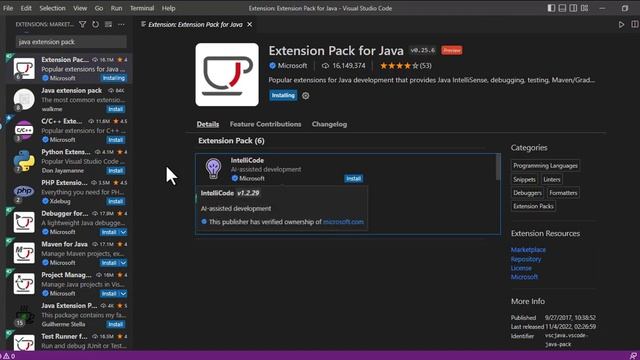640x360 pixels.
Task: Install the PHP Extension Pack
Action: 116,201
